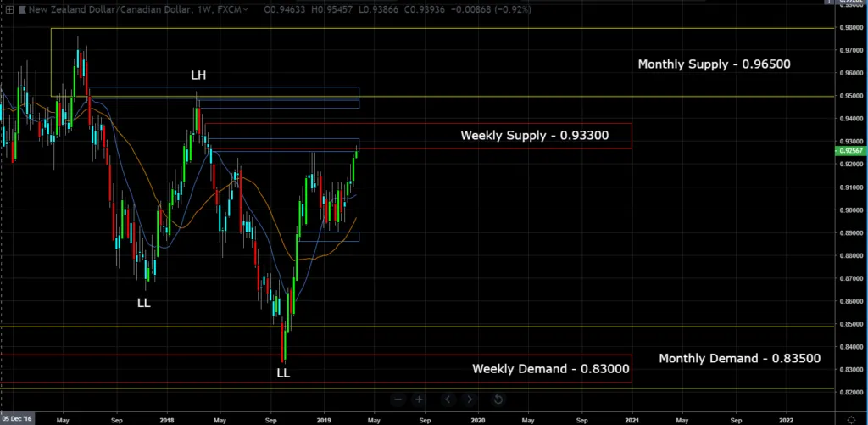The width and height of the screenshot is (868, 425).
Task: Select the Weekly Demand - 0.83000 label
Action: (x=551, y=369)
